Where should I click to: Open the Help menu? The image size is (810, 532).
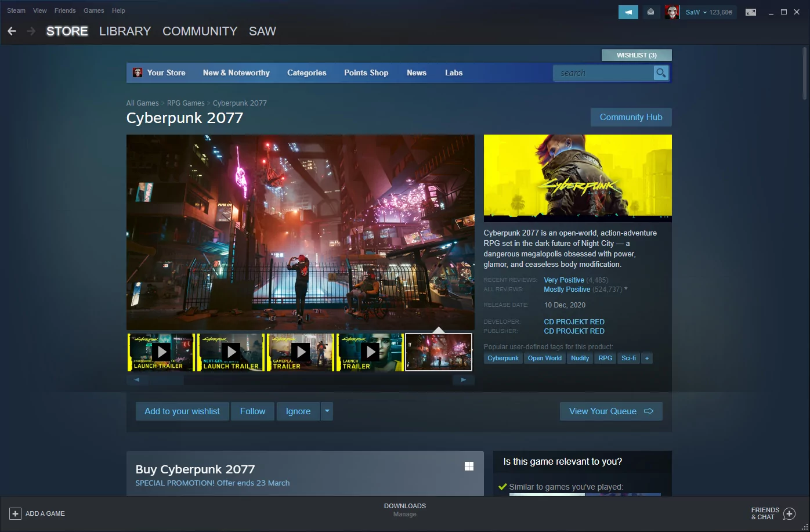(118, 10)
